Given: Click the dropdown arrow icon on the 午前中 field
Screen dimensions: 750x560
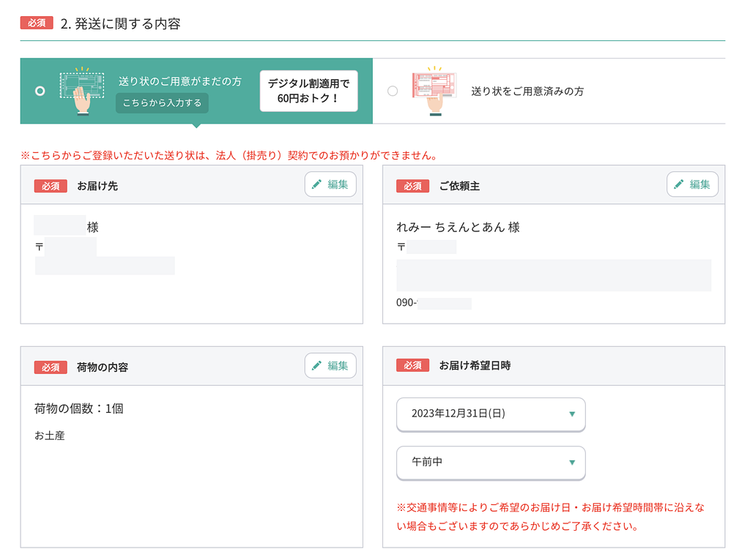Looking at the screenshot, I should (x=573, y=463).
